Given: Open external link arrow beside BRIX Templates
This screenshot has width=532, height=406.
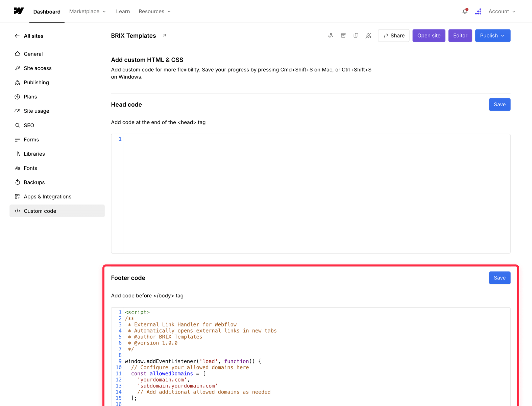Looking at the screenshot, I should coord(164,35).
